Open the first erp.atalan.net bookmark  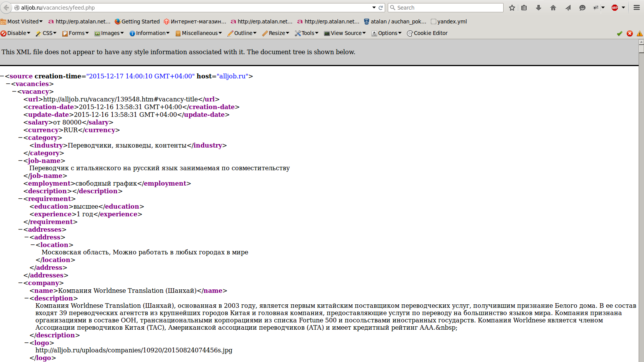tap(79, 22)
